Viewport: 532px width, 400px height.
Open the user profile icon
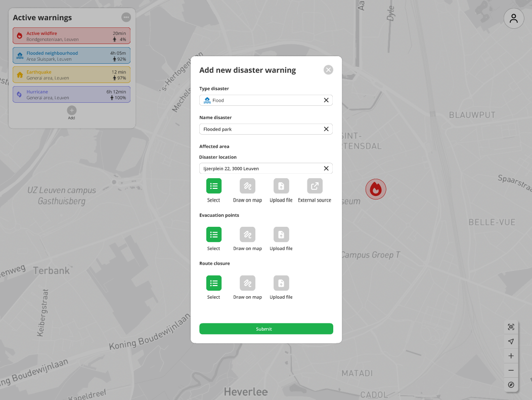[x=514, y=18]
